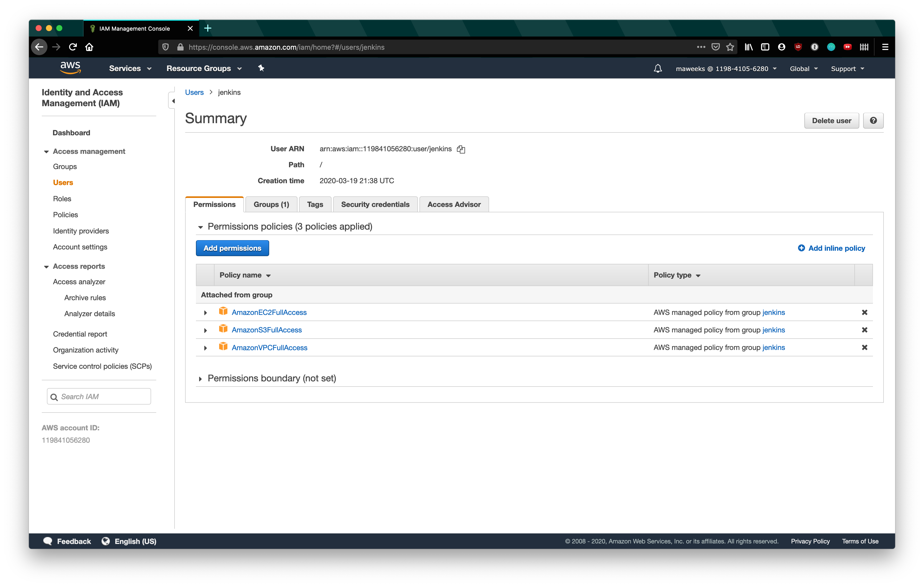Switch to the Security credentials tab
924x587 pixels.
click(375, 204)
